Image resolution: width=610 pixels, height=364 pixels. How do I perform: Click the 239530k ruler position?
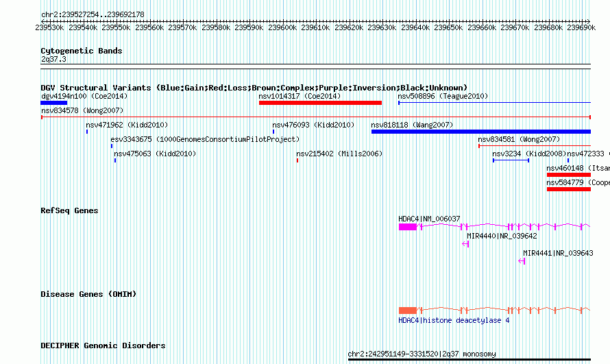(x=49, y=27)
